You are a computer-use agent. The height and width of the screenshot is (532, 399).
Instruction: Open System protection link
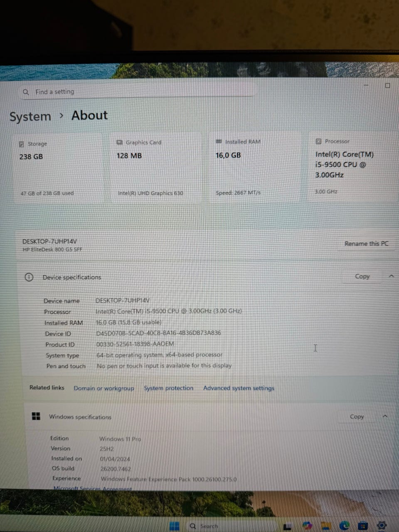click(x=168, y=388)
